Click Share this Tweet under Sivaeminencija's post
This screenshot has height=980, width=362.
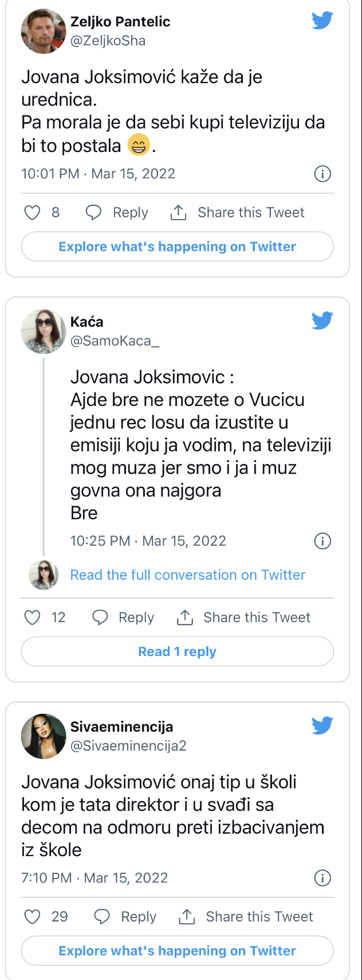click(x=259, y=917)
